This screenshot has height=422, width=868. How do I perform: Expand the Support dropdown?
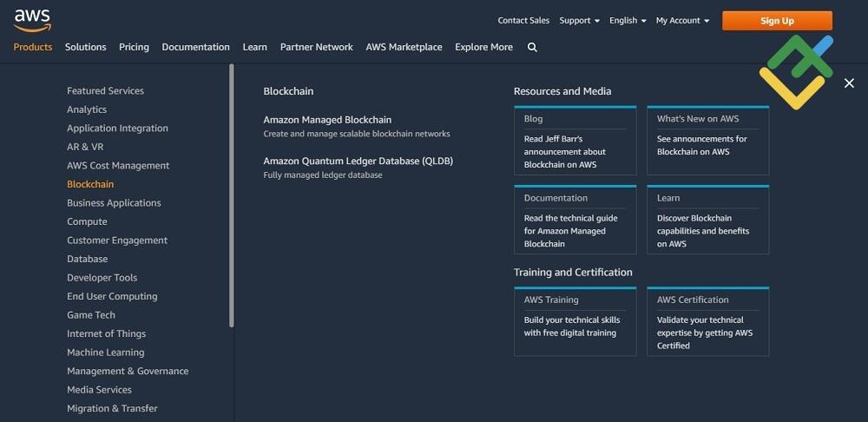click(579, 21)
